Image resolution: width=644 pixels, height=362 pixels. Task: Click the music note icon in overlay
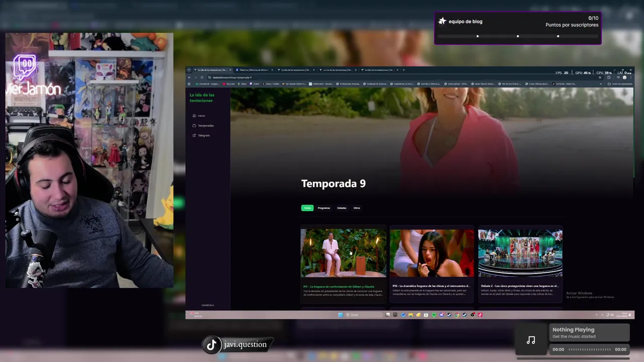531,340
